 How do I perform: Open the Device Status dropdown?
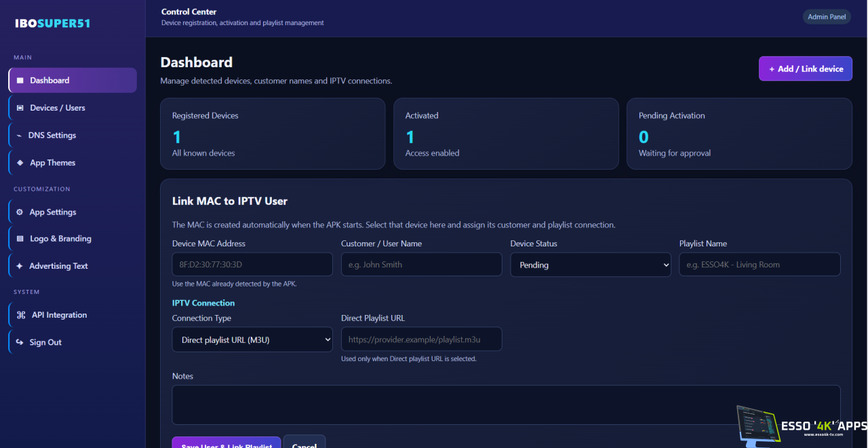[591, 265]
